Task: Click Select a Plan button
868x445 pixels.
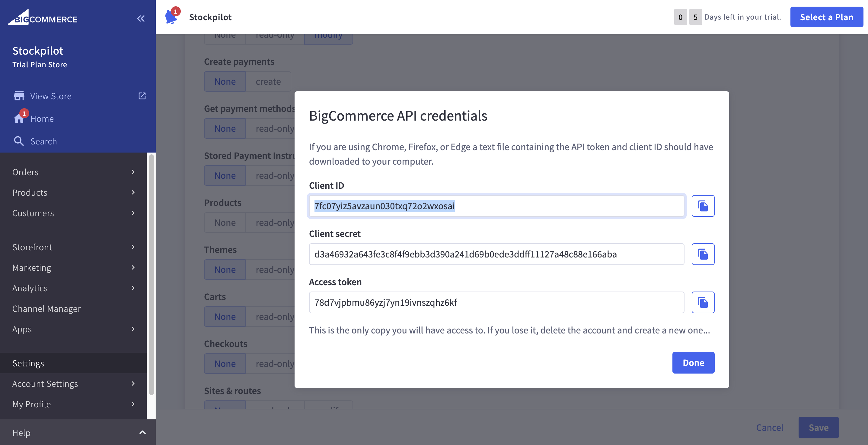Action: coord(827,17)
